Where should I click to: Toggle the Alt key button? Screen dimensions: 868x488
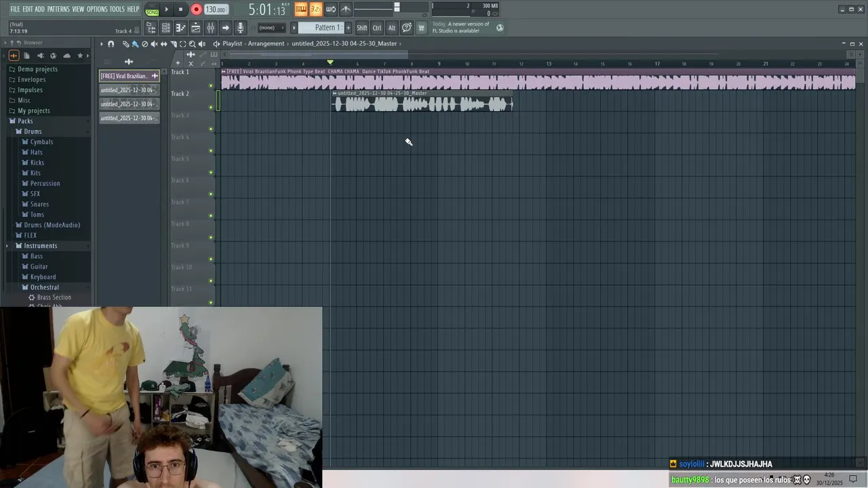391,28
